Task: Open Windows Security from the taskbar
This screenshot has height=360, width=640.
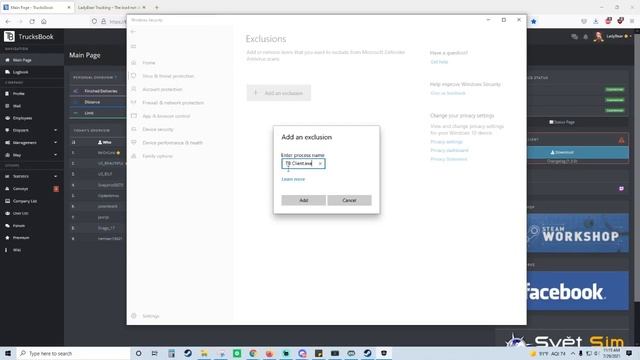Action: [384, 353]
